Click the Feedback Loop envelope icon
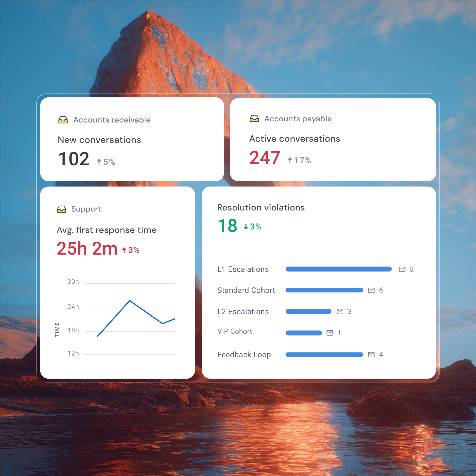Image resolution: width=476 pixels, height=476 pixels. [x=371, y=355]
